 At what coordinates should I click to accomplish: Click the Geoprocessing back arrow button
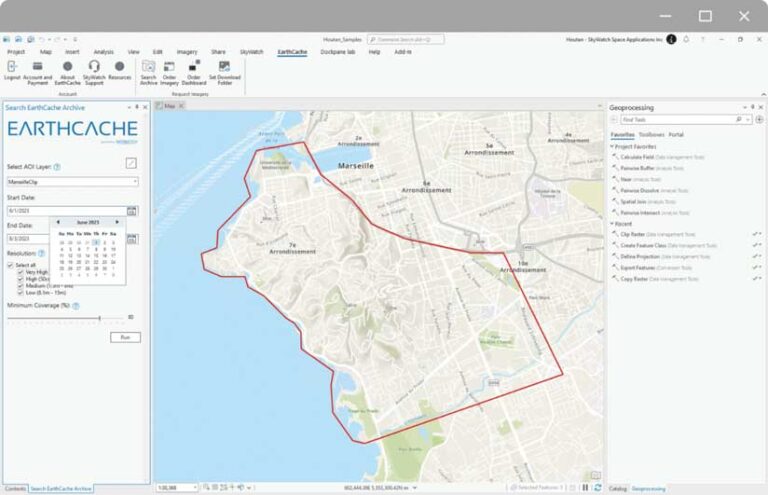tap(614, 119)
